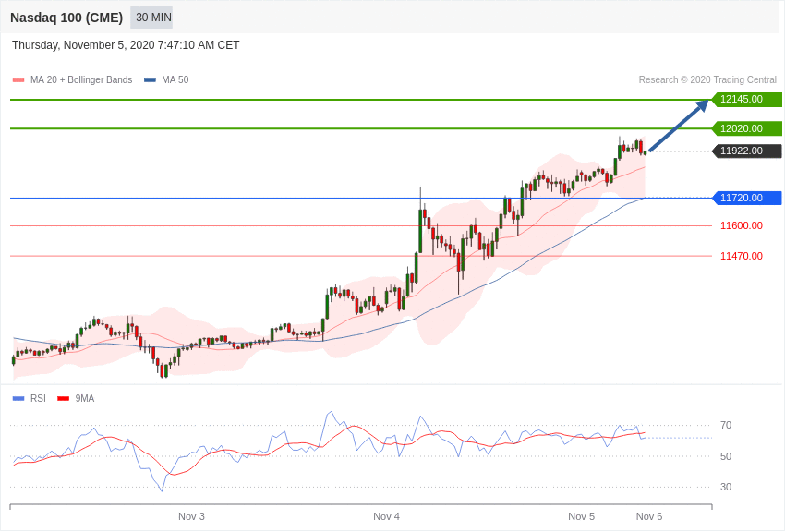Viewport: 785px width, 532px height.
Task: Click the Nov 4 date axis label
Action: point(386,516)
